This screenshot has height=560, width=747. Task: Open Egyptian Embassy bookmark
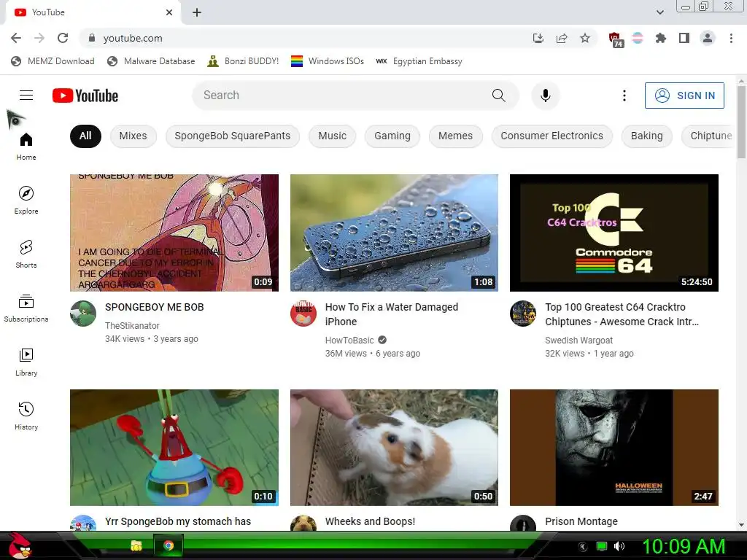(419, 61)
